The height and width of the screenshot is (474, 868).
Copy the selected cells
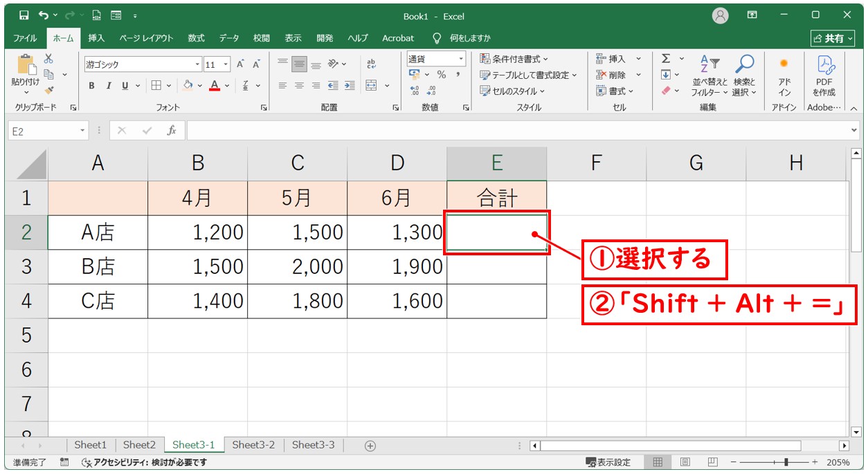click(48, 74)
